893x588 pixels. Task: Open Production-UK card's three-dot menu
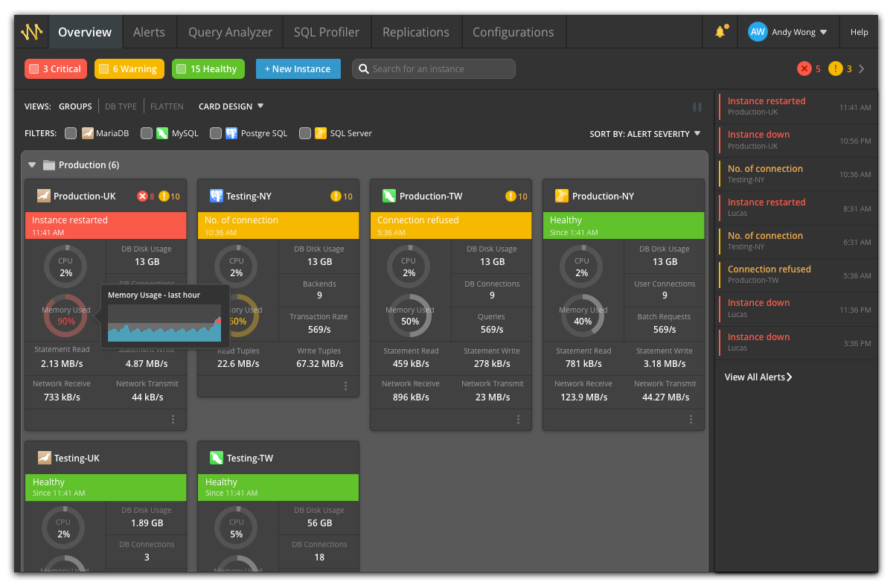(173, 420)
